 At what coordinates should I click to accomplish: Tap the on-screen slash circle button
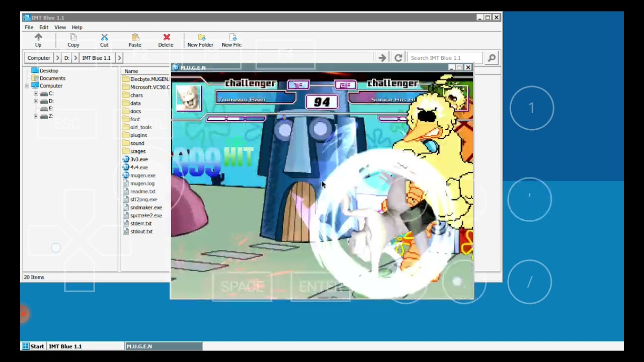pyautogui.click(x=529, y=283)
